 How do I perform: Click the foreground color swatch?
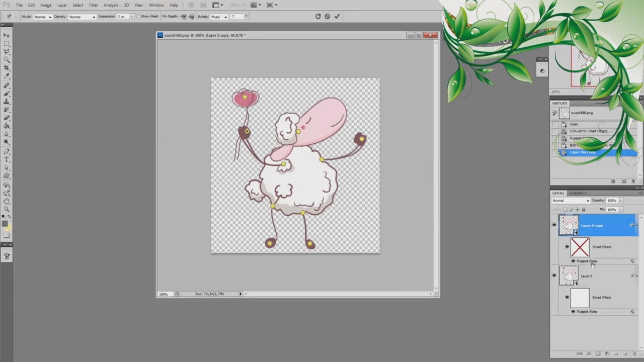coord(5,224)
